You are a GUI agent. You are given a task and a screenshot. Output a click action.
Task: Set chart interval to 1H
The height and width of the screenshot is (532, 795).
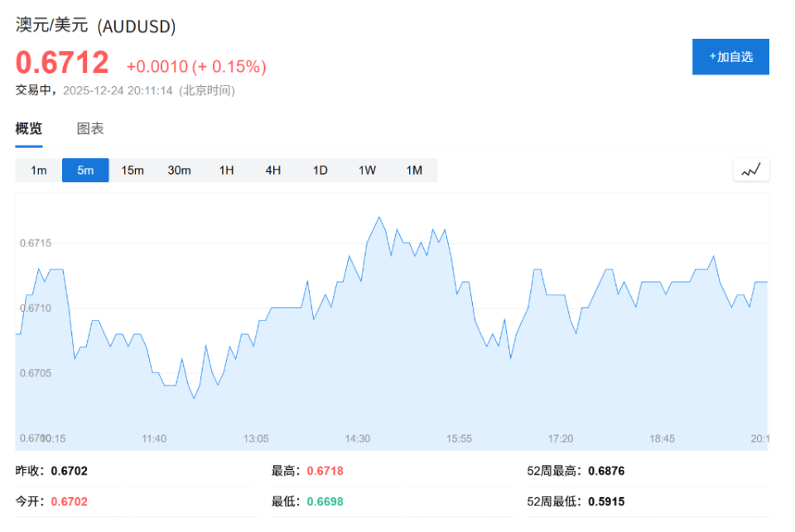click(x=226, y=170)
